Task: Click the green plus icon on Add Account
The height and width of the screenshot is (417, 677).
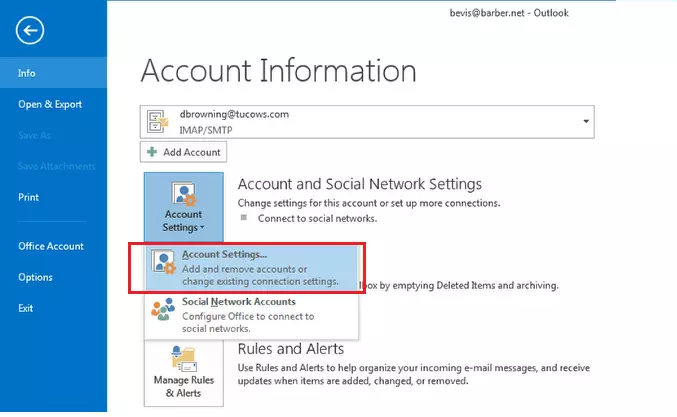Action: (x=152, y=152)
